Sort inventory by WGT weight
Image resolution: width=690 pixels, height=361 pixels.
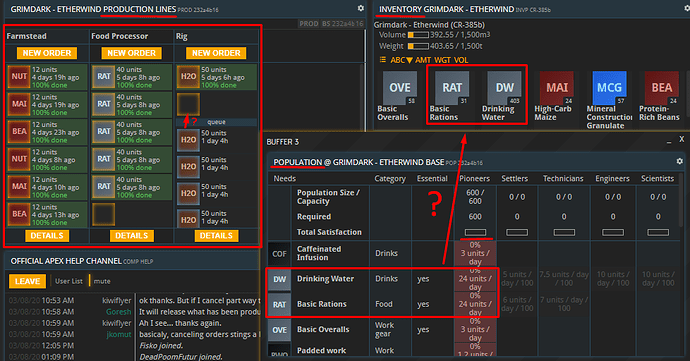tap(443, 60)
